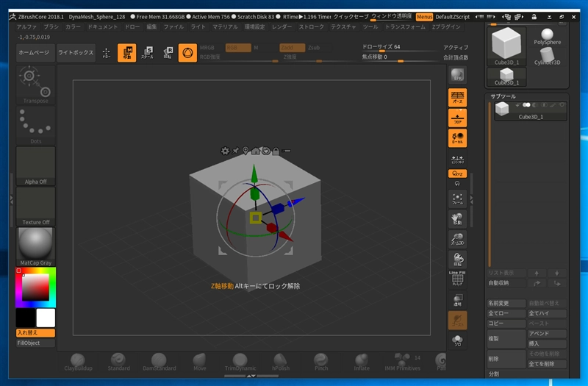Open the マテリアル menu
Image resolution: width=588 pixels, height=386 pixels.
[226, 27]
